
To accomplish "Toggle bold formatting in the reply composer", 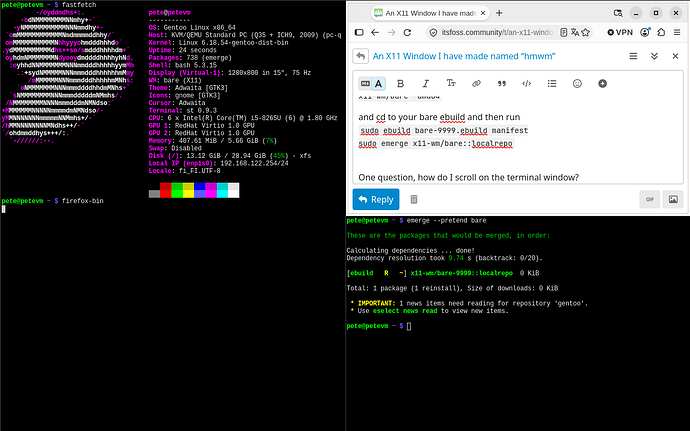I will click(400, 84).
